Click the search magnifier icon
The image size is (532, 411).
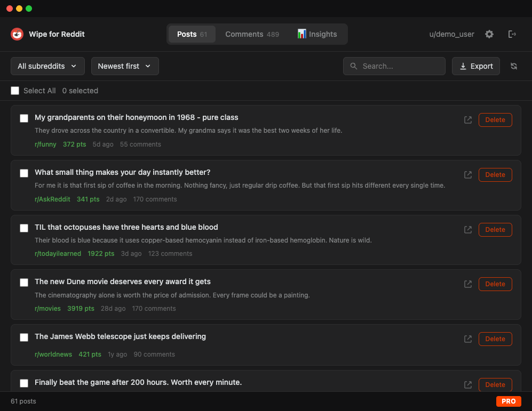point(354,66)
